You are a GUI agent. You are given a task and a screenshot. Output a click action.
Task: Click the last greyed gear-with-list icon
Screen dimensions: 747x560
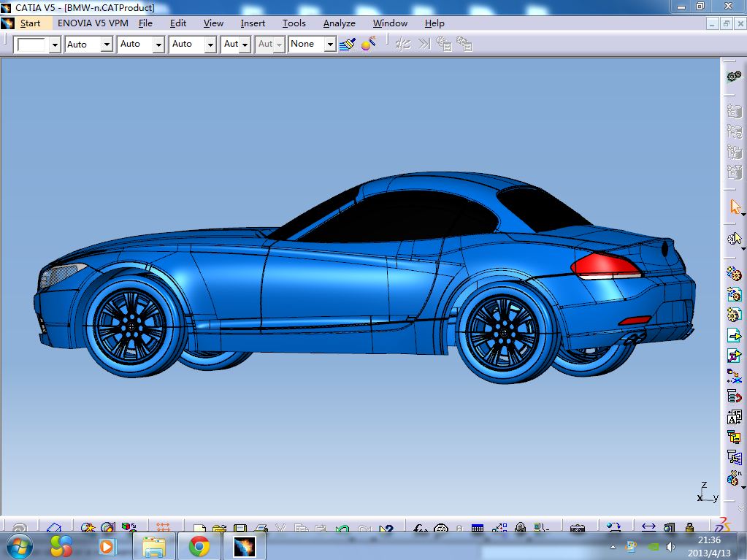(464, 45)
